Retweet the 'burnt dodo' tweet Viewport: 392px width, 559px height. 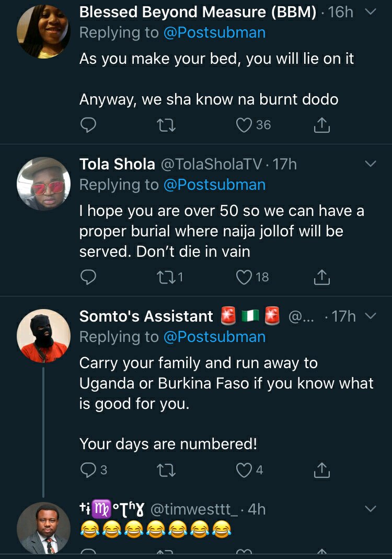point(166,125)
